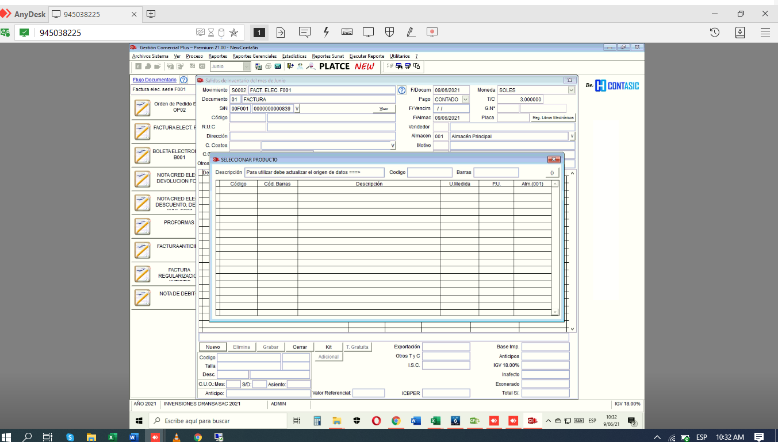Start AnyDesk session recording icon
778x442 pixels.
tap(432, 32)
